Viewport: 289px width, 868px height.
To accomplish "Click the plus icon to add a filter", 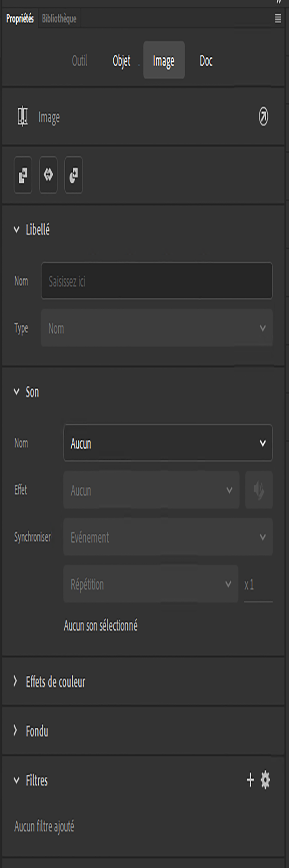I will pos(250,780).
